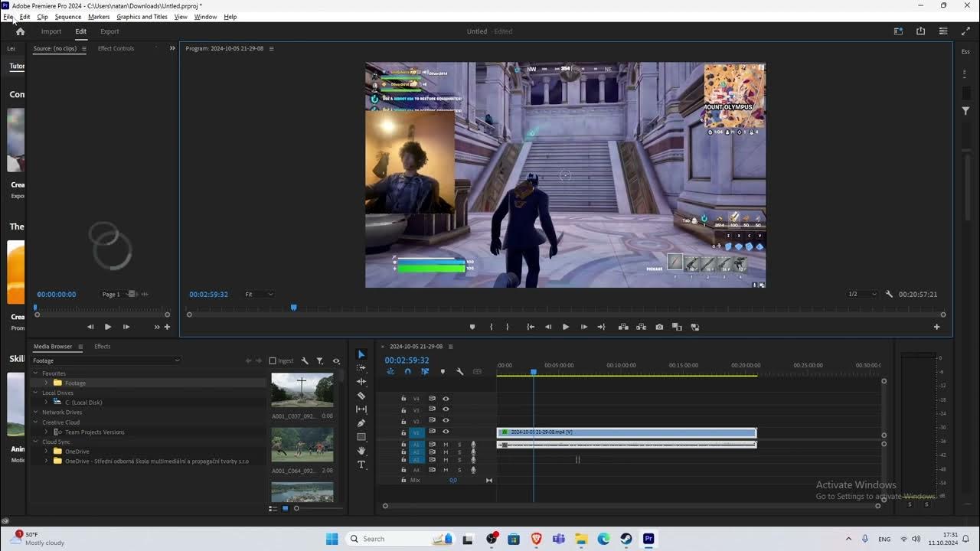Mute audio track A1

coord(446,445)
